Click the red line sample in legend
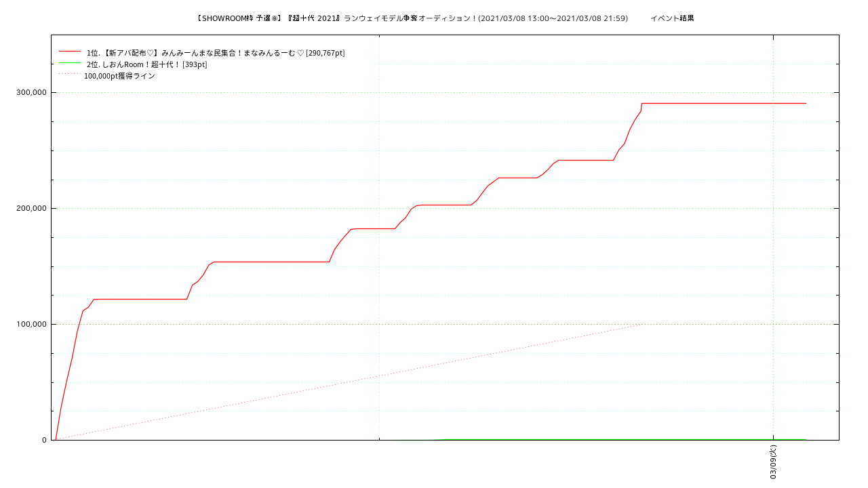 point(70,52)
